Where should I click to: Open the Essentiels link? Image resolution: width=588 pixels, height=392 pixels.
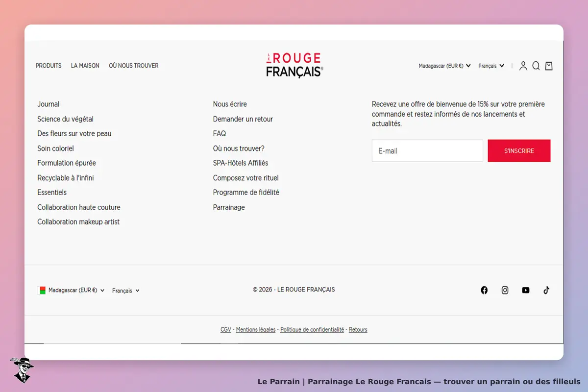coord(52,193)
